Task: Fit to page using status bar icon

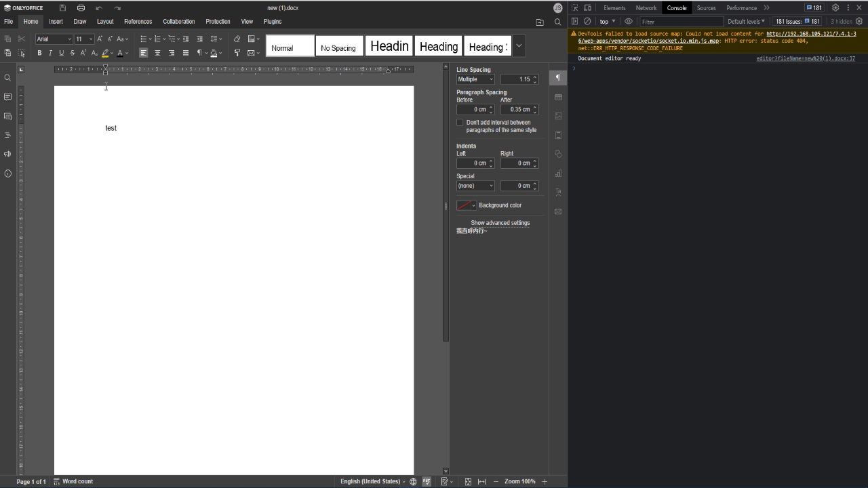Action: [468, 481]
